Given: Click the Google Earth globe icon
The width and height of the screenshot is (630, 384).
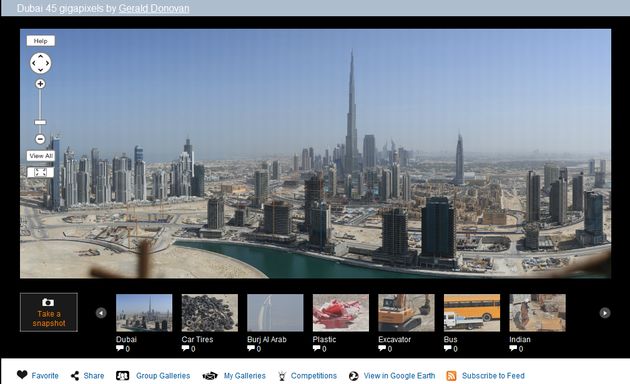Looking at the screenshot, I should click(x=354, y=376).
